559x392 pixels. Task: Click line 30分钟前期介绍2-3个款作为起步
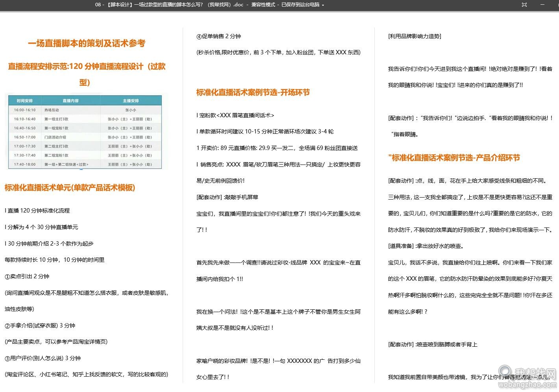[x=49, y=244]
